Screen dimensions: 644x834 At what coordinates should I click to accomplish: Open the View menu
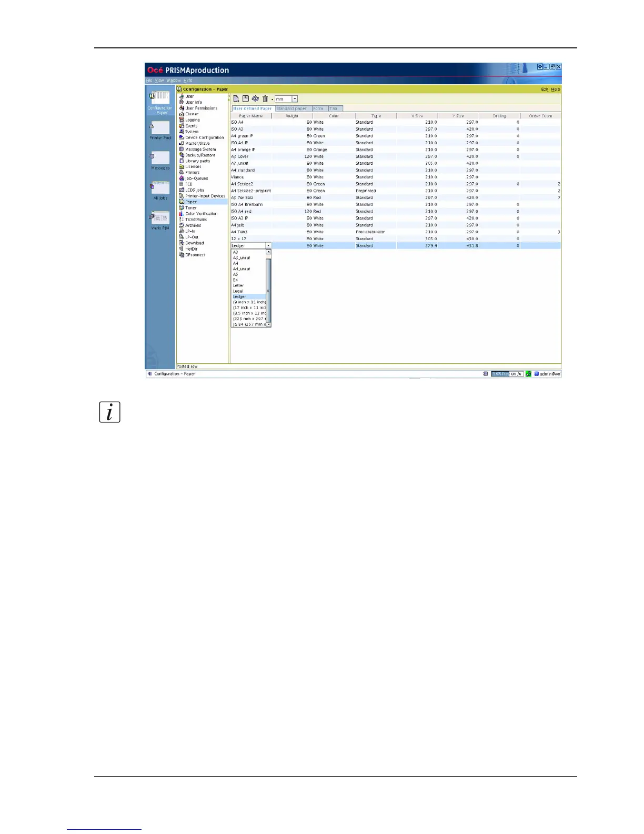click(159, 81)
